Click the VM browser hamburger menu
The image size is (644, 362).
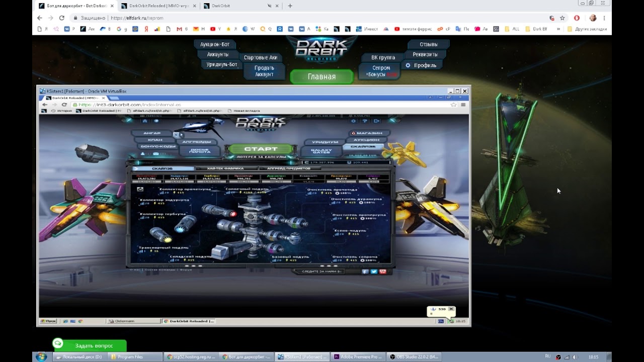click(463, 105)
